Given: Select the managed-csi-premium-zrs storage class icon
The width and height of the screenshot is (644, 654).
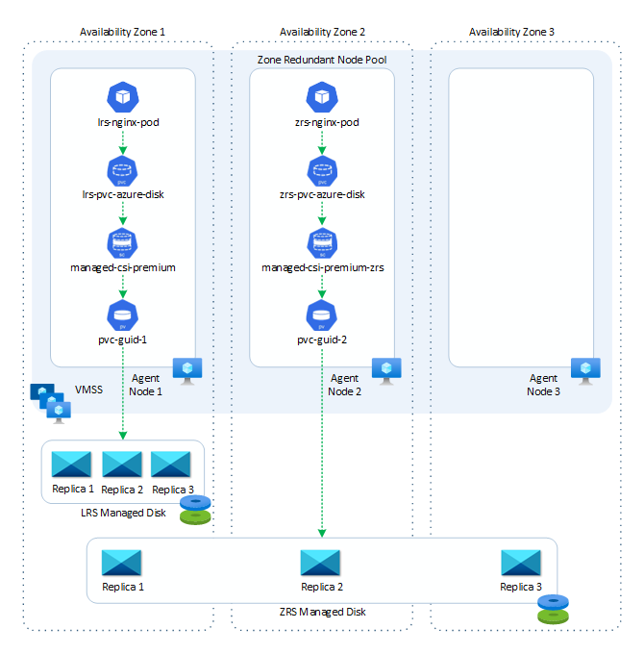Looking at the screenshot, I should click(322, 244).
